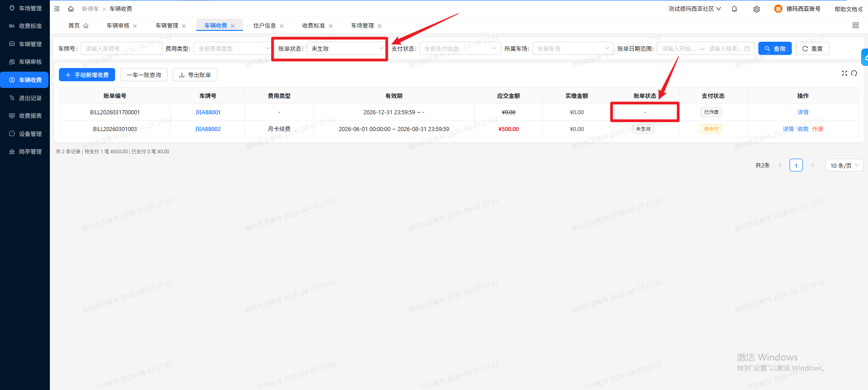Screen dimensions: 868x390
Task: Open the 川A88002 plate number link
Action: (x=208, y=129)
